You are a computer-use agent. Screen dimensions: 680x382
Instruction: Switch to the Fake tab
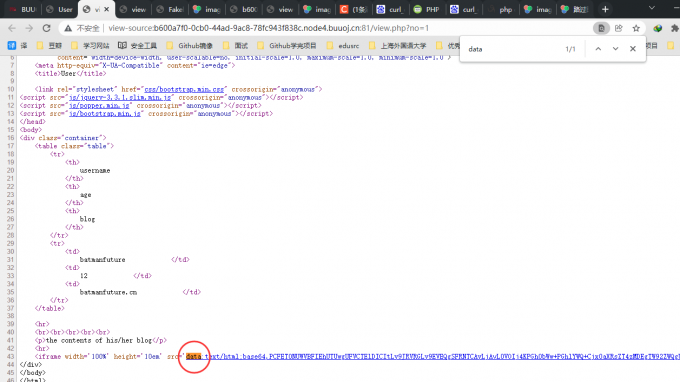pos(170,9)
